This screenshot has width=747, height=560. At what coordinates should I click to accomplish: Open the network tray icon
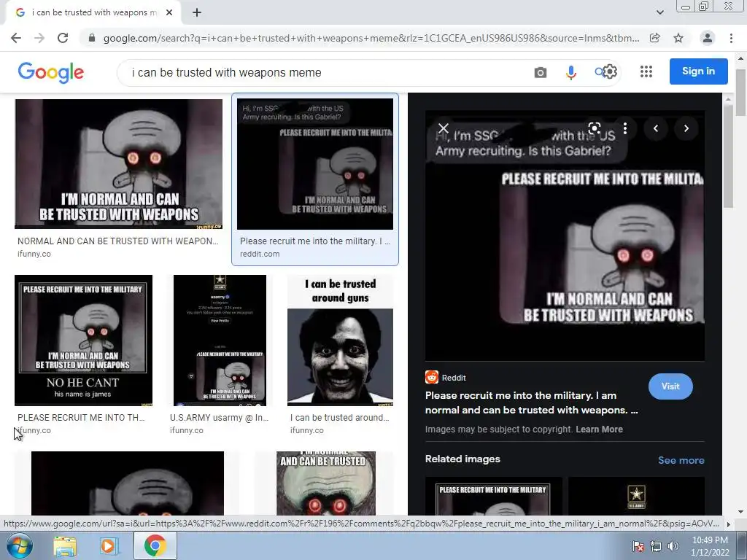coord(656,545)
